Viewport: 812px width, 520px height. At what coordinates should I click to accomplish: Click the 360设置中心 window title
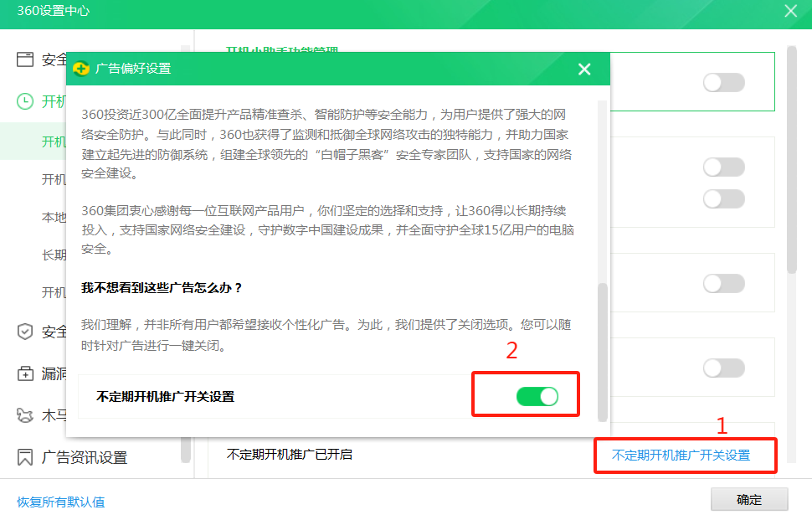pyautogui.click(x=54, y=11)
